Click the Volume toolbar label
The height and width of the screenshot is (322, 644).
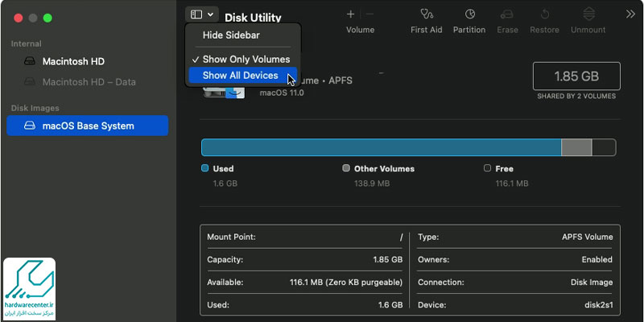click(x=360, y=30)
